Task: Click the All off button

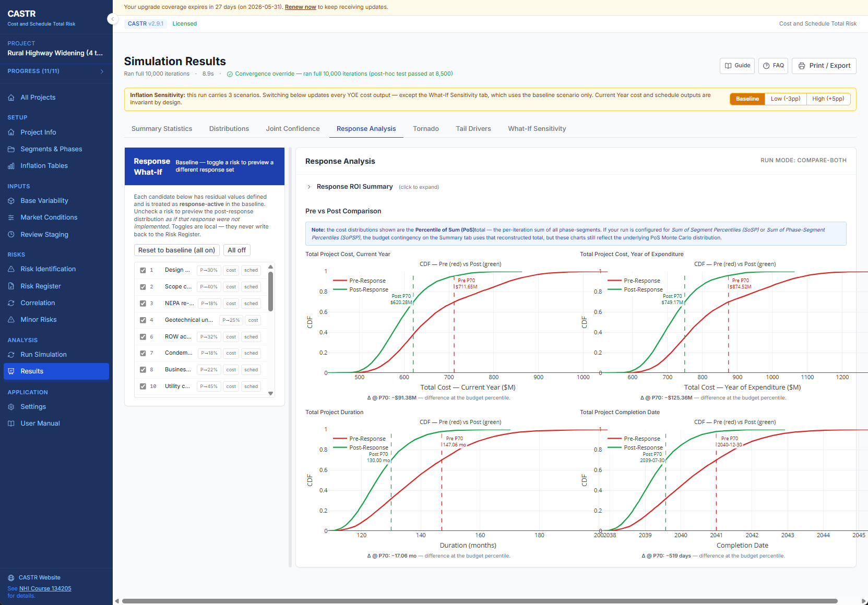Action: [x=236, y=250]
